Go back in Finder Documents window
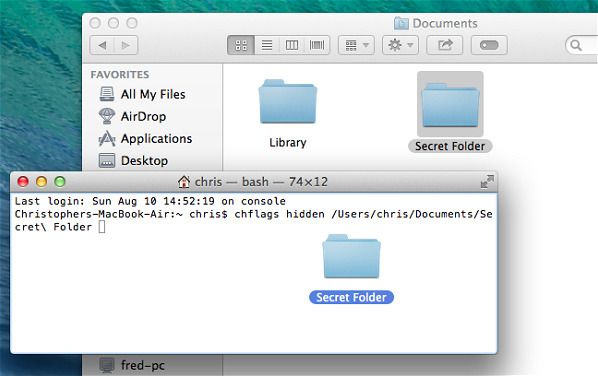The image size is (598, 376). pyautogui.click(x=102, y=45)
